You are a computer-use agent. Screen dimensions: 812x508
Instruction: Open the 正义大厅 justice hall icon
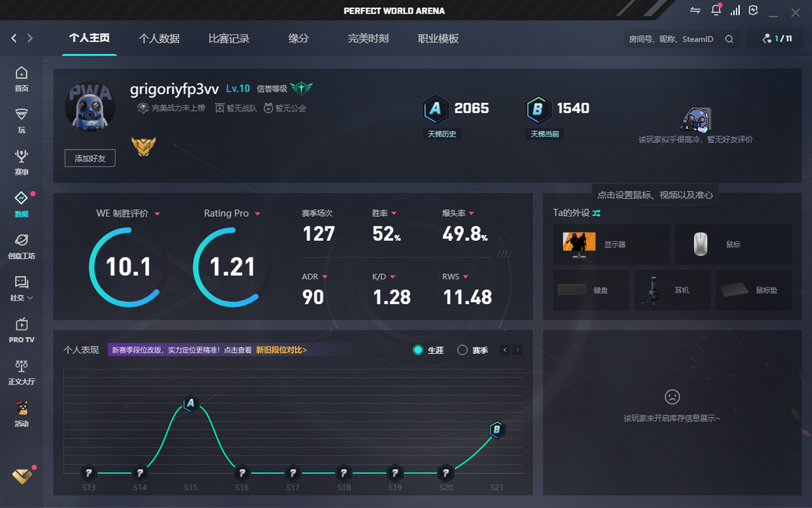click(x=21, y=367)
